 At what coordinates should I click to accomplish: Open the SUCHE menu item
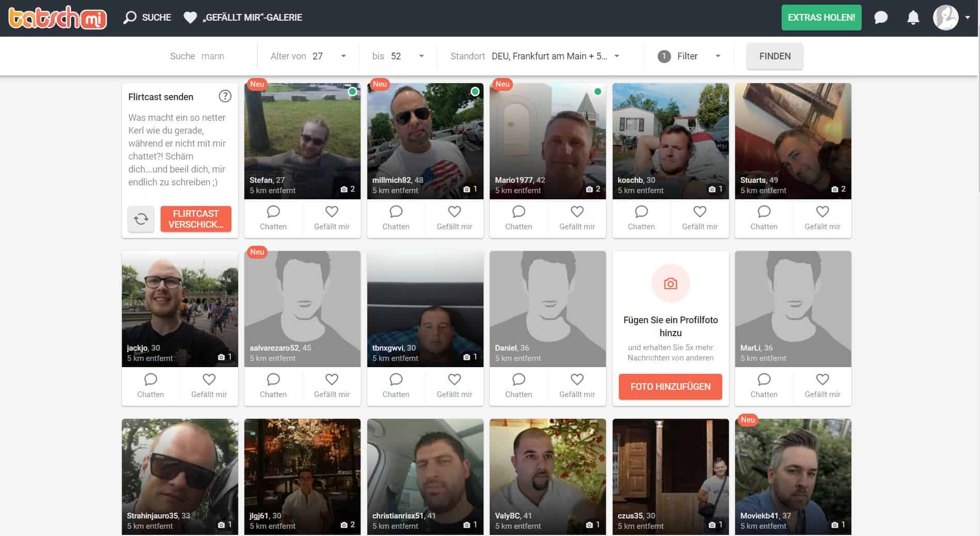(x=147, y=18)
